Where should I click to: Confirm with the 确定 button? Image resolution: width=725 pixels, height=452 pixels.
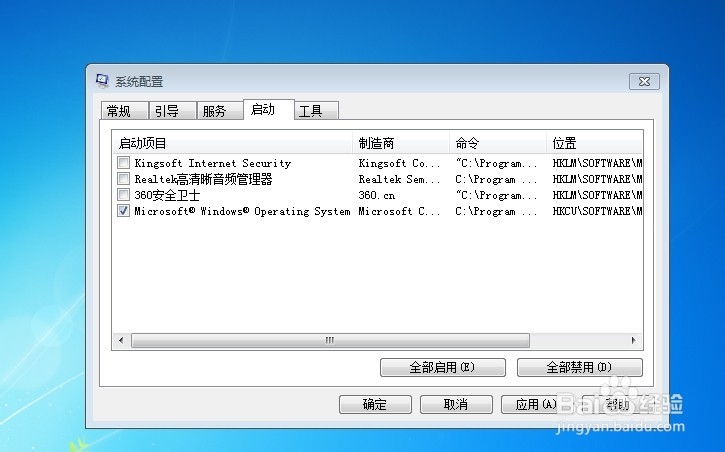coord(375,404)
